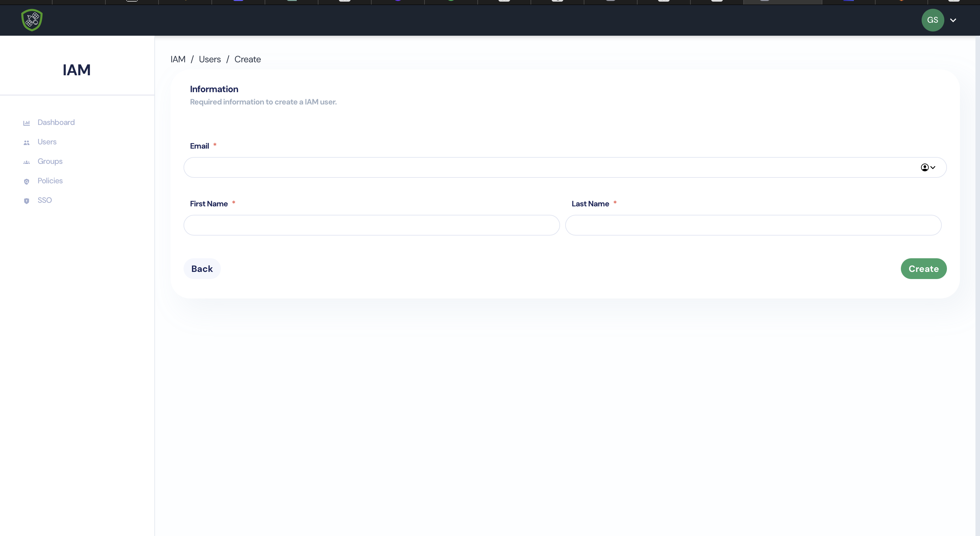
Task: Click the Policies shield icon
Action: click(26, 182)
